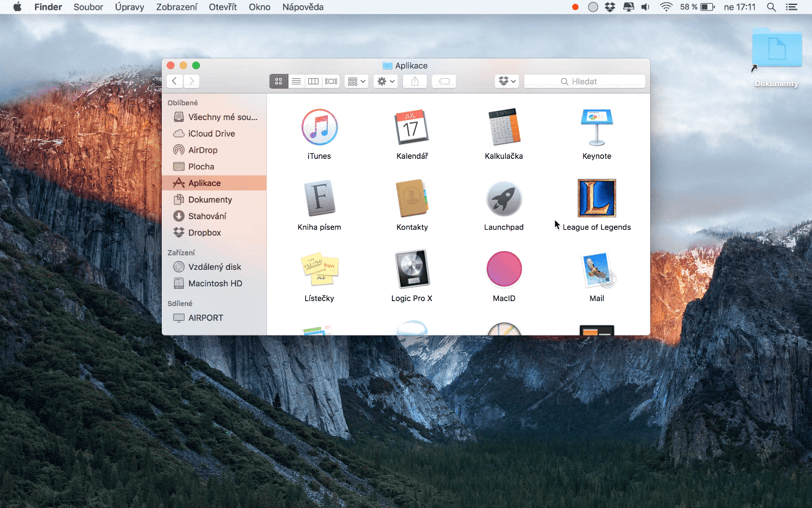Open the iTunes app icon
The image size is (812, 508).
coord(319,127)
